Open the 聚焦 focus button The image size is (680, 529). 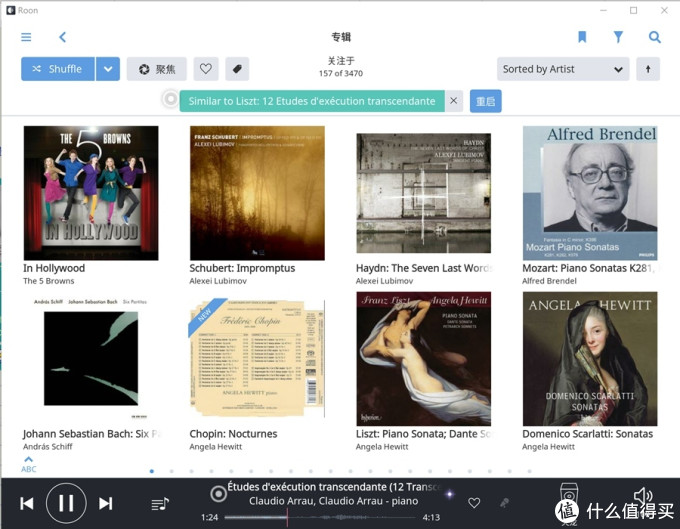coord(157,69)
